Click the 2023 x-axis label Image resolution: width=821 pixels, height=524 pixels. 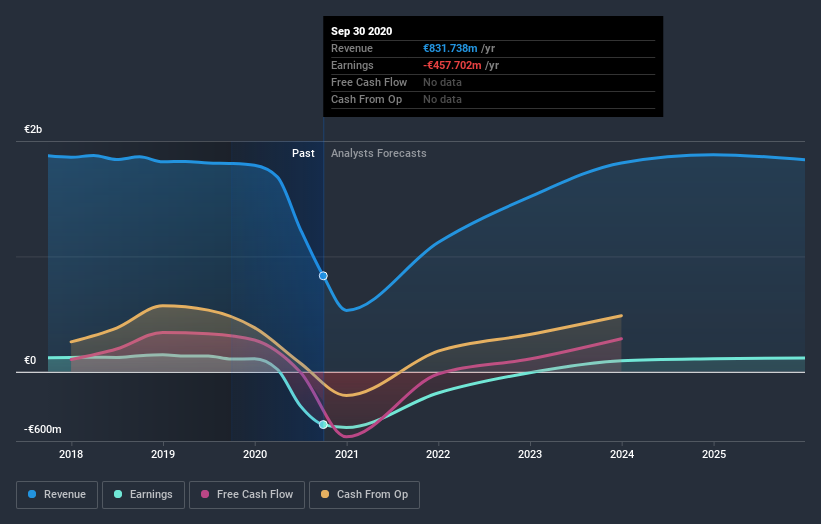(x=530, y=454)
